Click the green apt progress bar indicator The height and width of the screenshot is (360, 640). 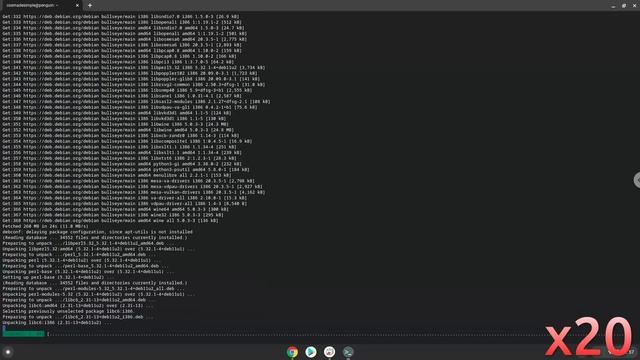click(x=23, y=333)
